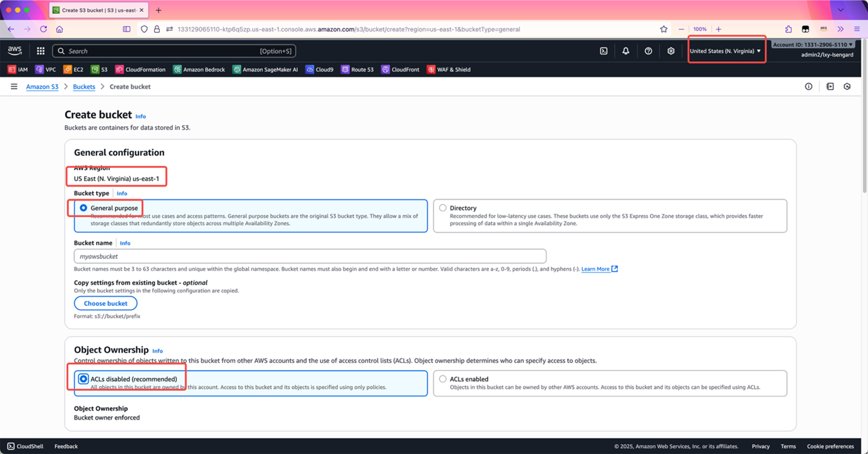The height and width of the screenshot is (454, 868).
Task: Select the General purpose bucket type
Action: tap(83, 208)
